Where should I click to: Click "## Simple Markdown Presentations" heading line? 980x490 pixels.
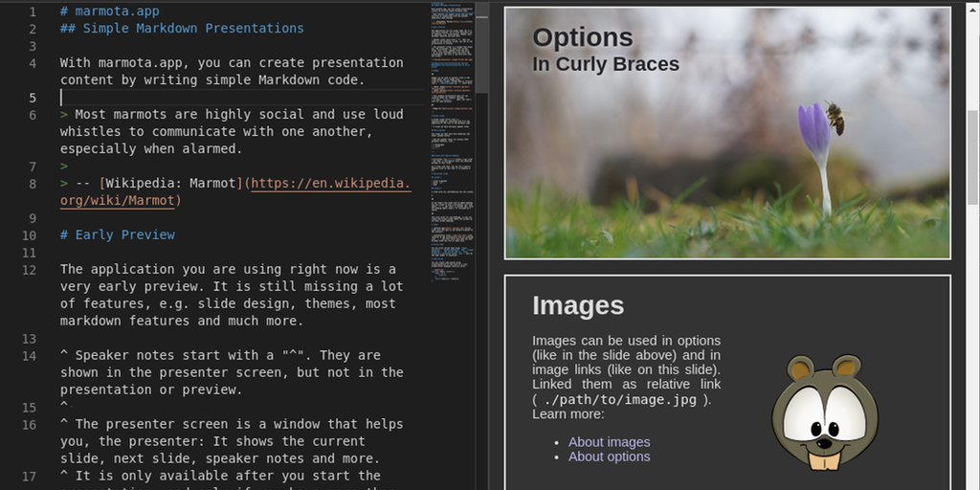pyautogui.click(x=182, y=29)
